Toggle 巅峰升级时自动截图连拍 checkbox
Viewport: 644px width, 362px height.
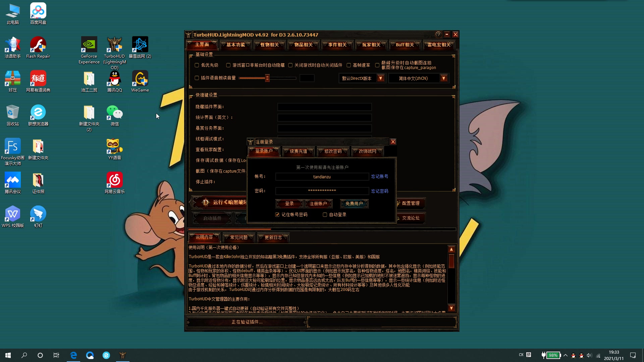(377, 65)
